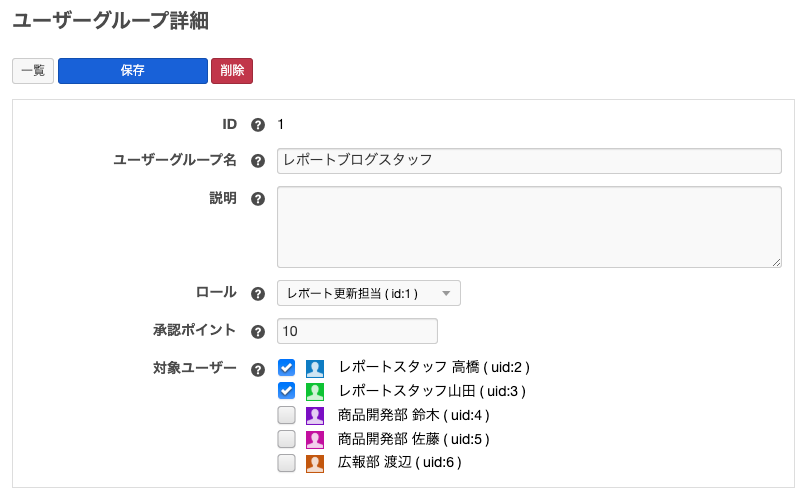The height and width of the screenshot is (503, 807).
Task: Click the help icon next to 説明
Action: 258,199
